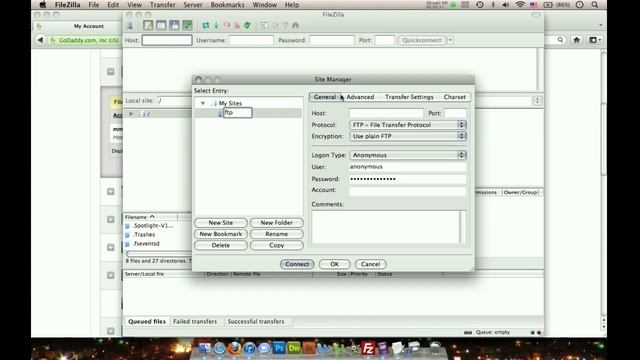Open the Local site path stepper
This screenshot has width=640, height=360.
537,101
